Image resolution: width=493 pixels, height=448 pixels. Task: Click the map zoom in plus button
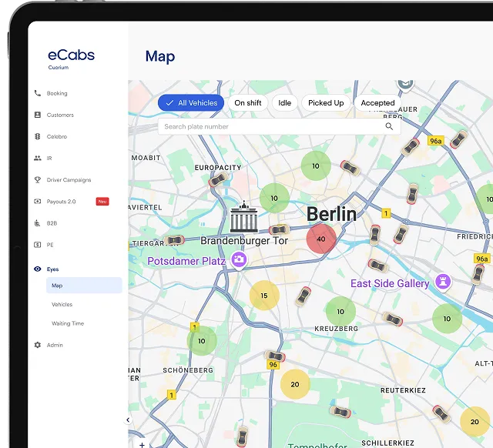142,444
